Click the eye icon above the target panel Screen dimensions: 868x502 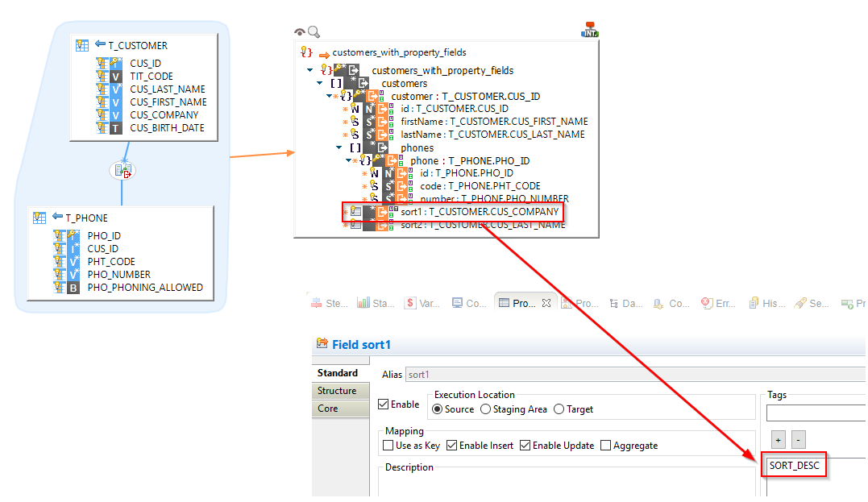tap(300, 32)
